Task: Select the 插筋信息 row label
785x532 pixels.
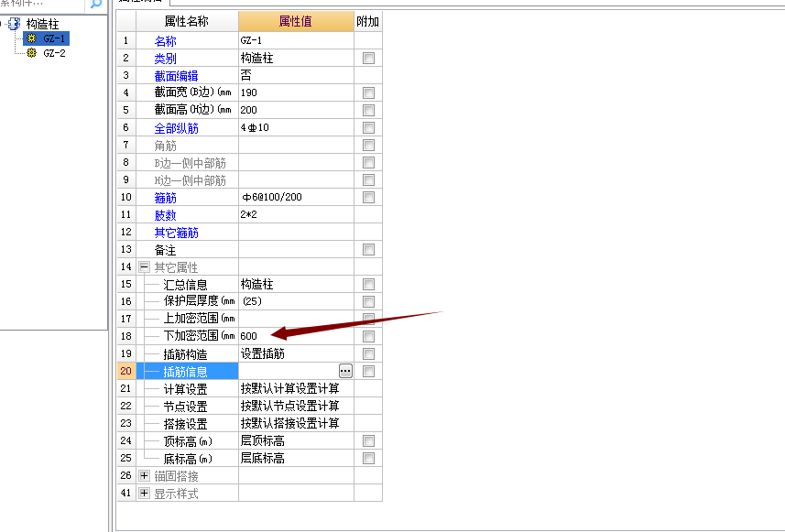Action: click(185, 372)
